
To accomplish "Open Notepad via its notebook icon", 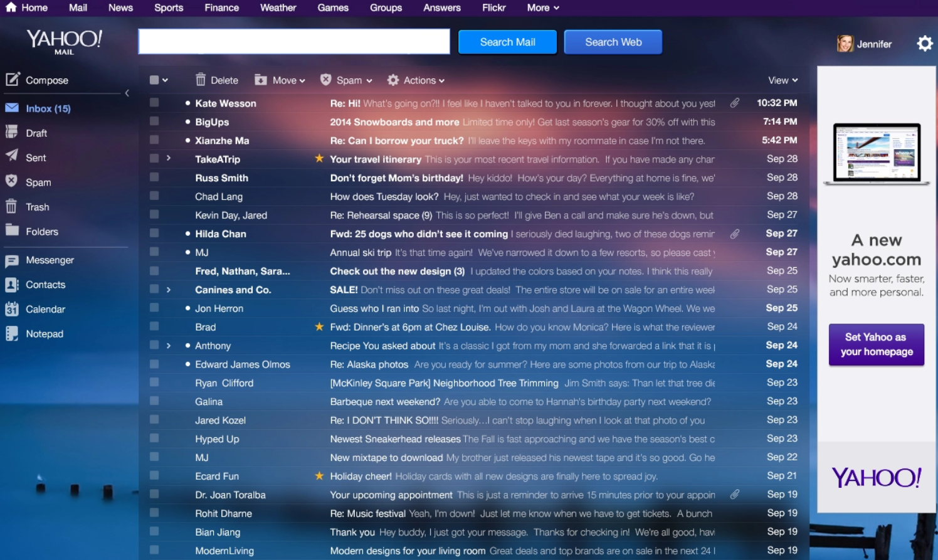I will click(12, 334).
